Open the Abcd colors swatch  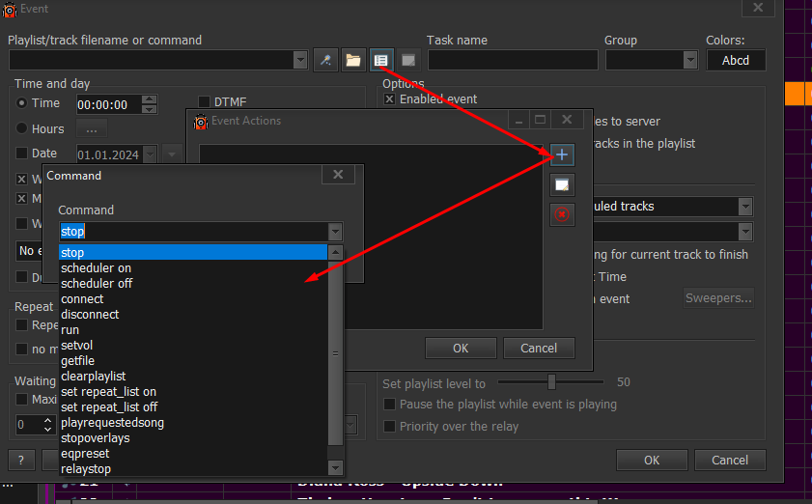(x=736, y=61)
